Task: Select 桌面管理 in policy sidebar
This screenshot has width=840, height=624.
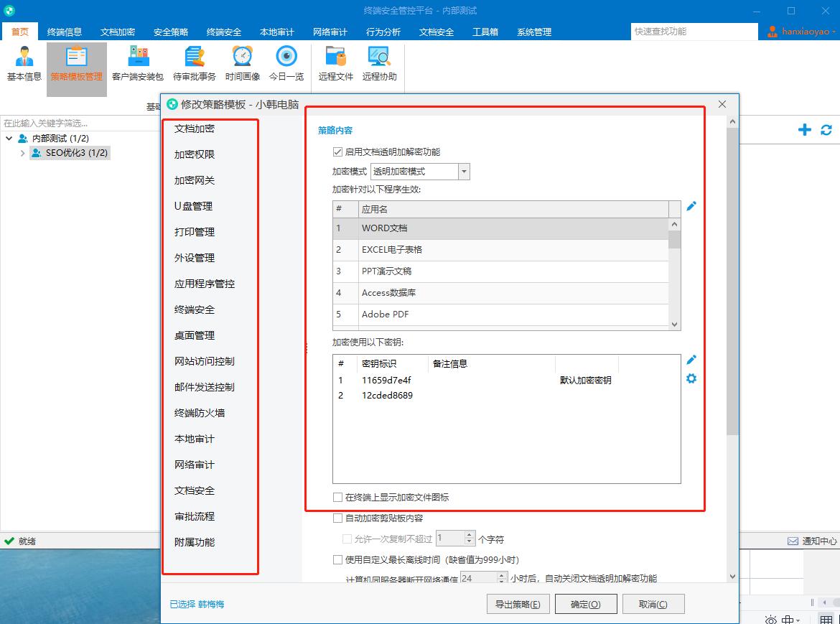Action: pos(195,335)
